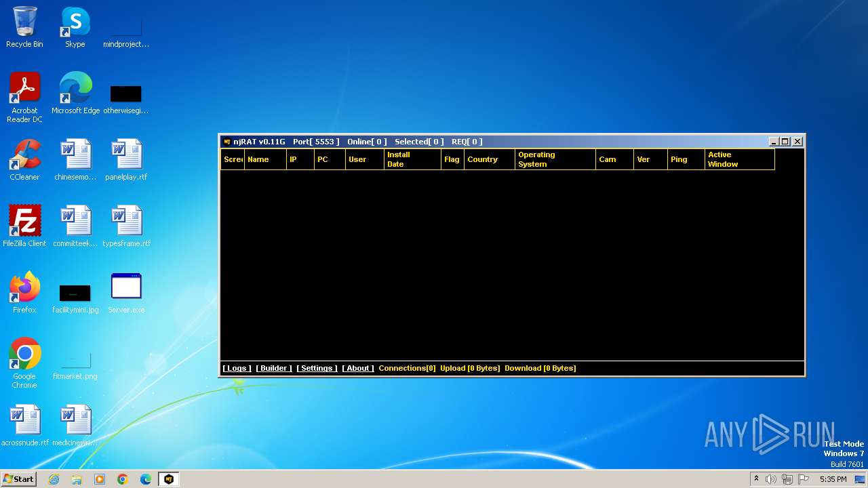Sort by the Ping column header
868x488 pixels.
[686, 159]
